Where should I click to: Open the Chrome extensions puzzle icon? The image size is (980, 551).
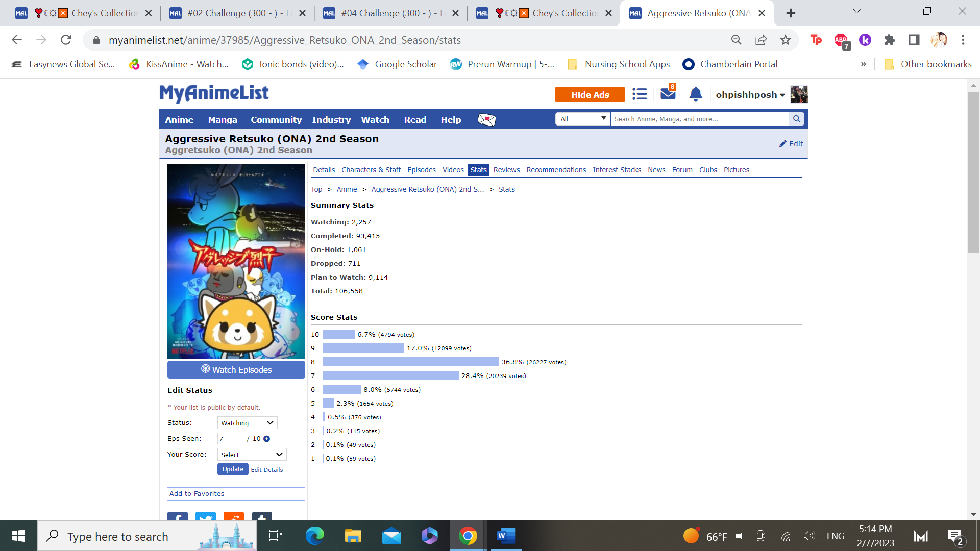[890, 40]
